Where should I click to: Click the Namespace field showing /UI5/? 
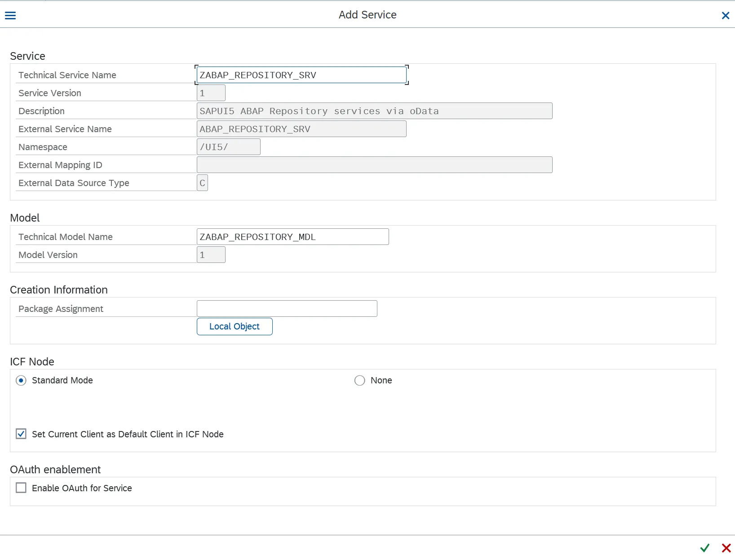pyautogui.click(x=228, y=147)
